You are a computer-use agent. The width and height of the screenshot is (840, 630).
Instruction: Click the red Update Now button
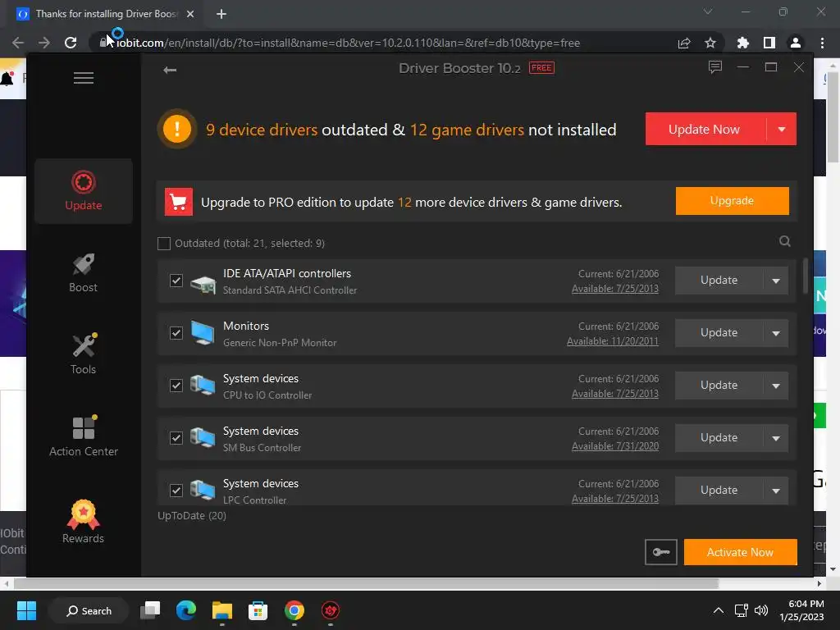point(705,129)
